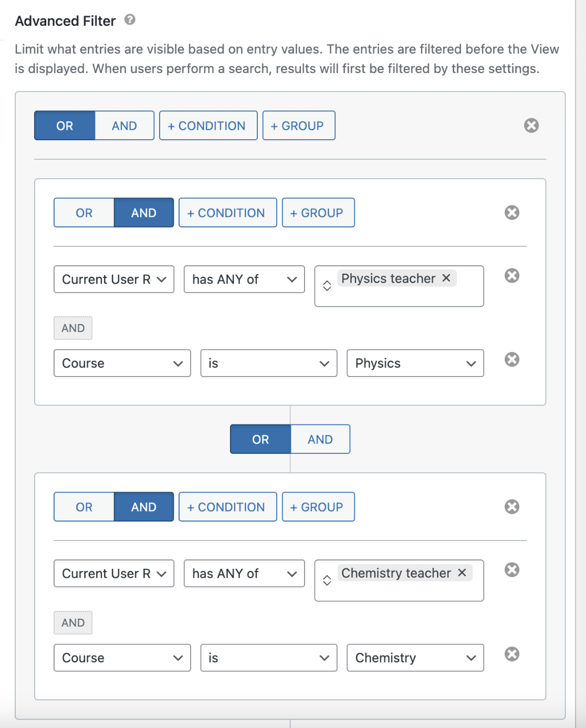Delete the Current User Role Physics condition
This screenshot has width=586, height=728.
click(512, 276)
